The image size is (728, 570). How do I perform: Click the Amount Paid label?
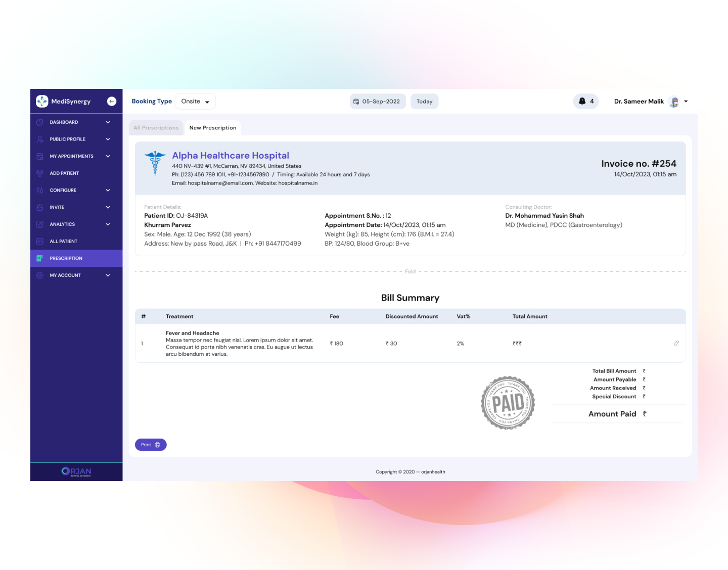pyautogui.click(x=612, y=414)
